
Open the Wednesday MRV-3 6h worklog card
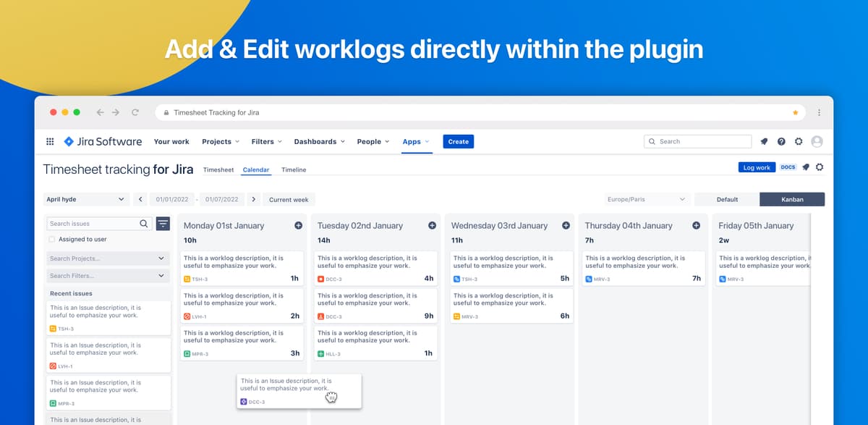click(511, 306)
